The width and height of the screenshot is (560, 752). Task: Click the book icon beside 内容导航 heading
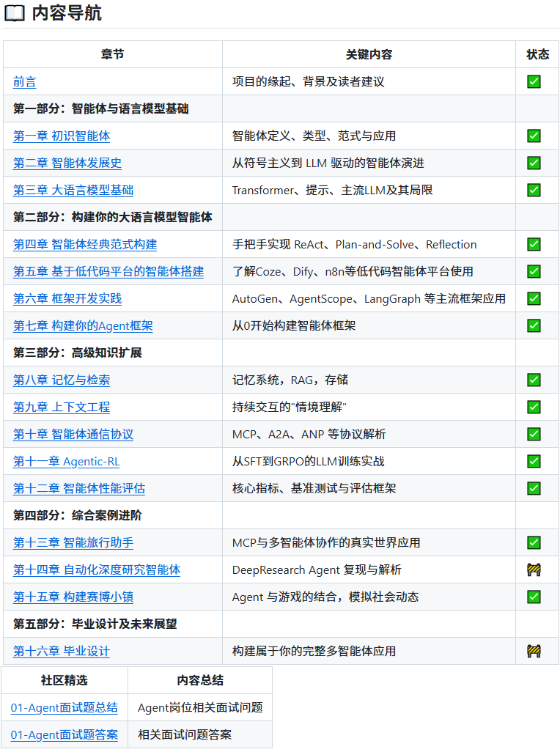pos(15,13)
